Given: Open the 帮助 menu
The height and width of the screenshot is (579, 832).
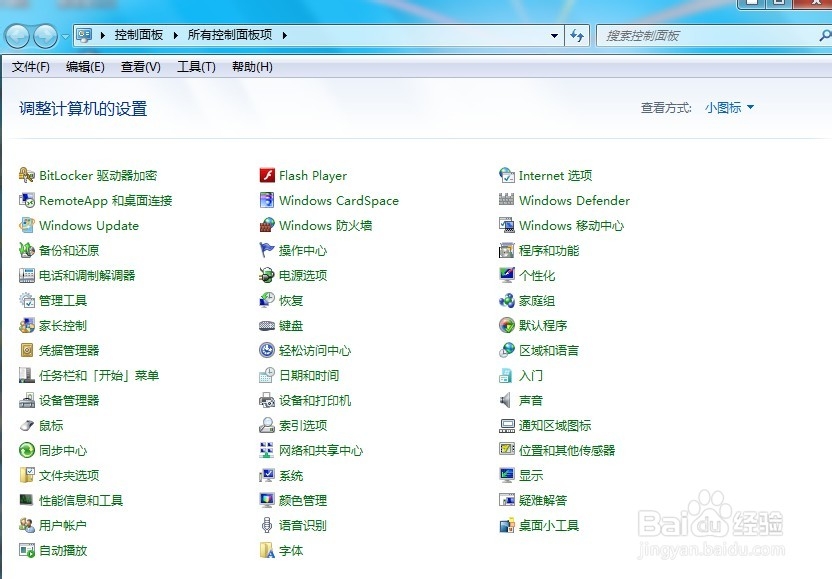Looking at the screenshot, I should 251,66.
